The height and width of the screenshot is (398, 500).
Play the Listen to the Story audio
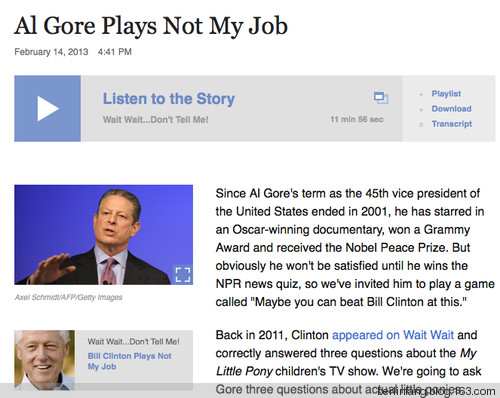[x=47, y=108]
